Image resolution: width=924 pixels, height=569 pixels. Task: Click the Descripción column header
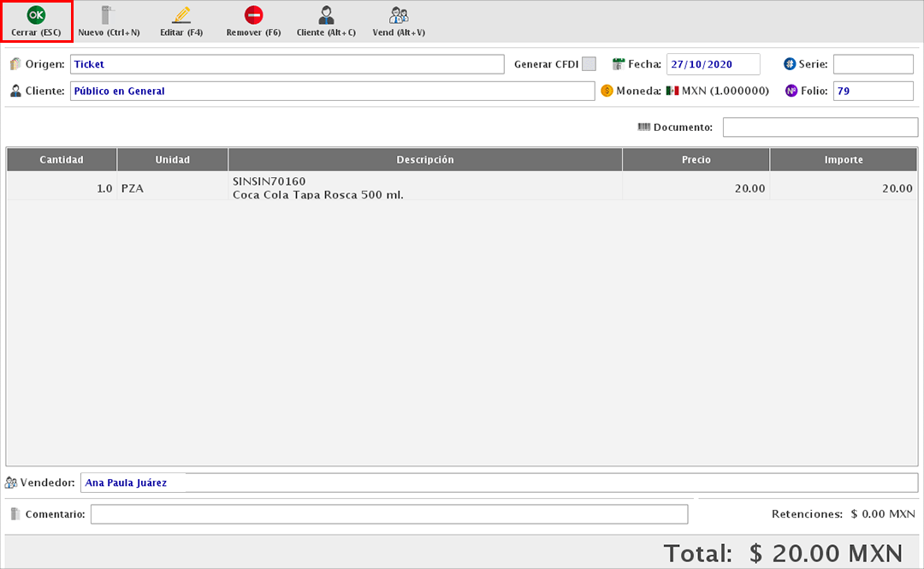(x=424, y=160)
